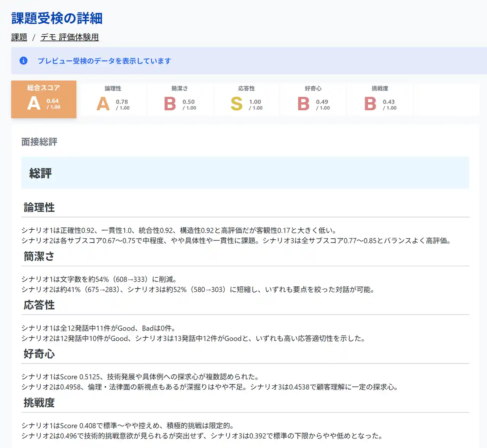Click the 面接総評 section title
This screenshot has width=487, height=448.
[39, 142]
